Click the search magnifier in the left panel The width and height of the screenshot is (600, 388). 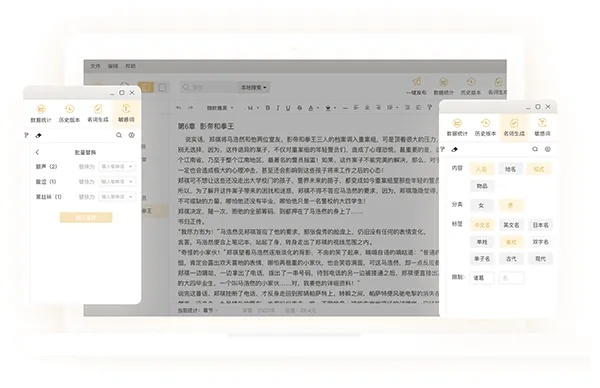point(119,135)
